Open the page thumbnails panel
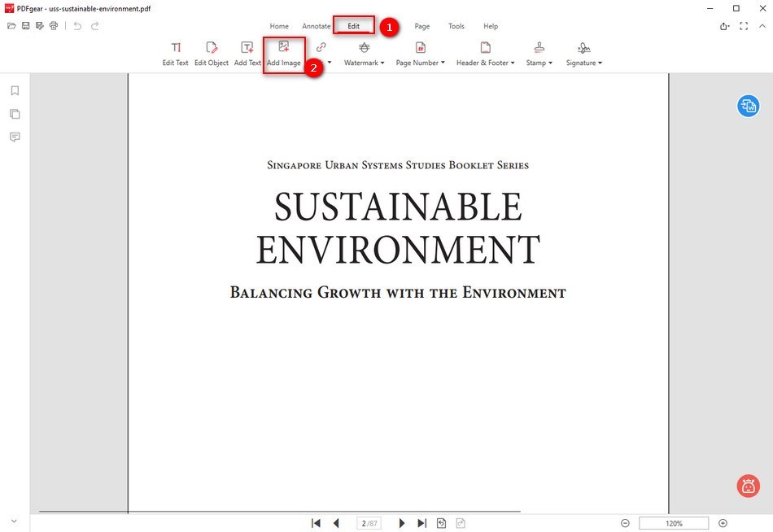773x532 pixels. pos(14,113)
